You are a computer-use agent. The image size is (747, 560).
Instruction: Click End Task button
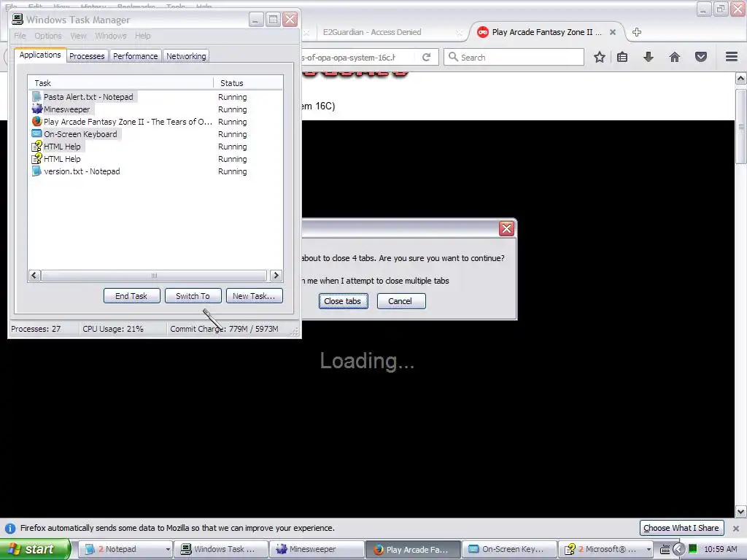(131, 296)
